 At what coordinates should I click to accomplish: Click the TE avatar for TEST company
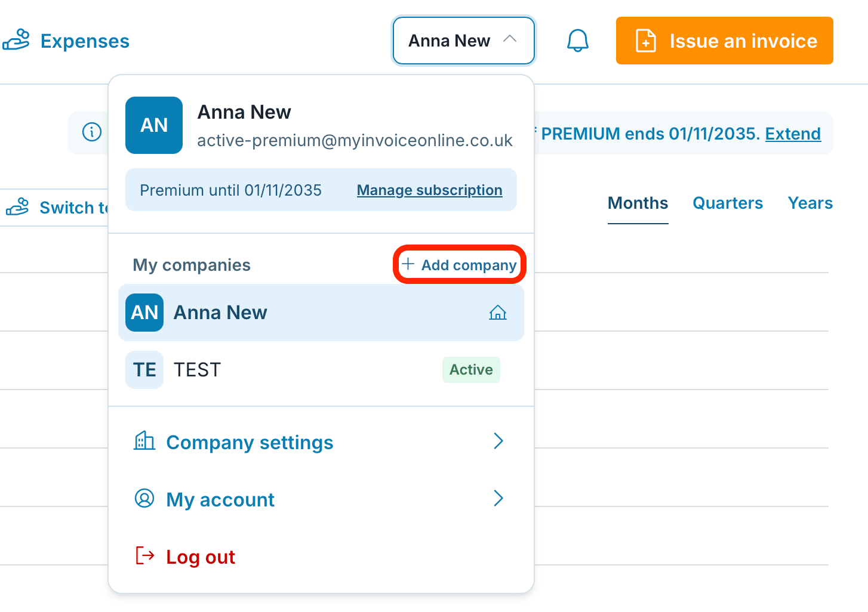[x=144, y=370]
